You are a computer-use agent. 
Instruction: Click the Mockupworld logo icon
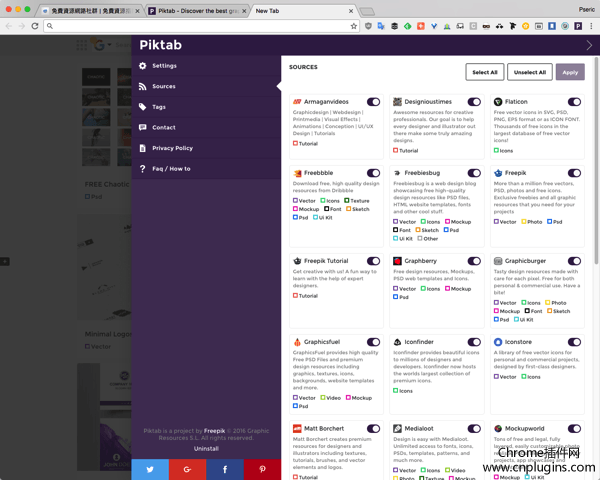click(x=498, y=429)
